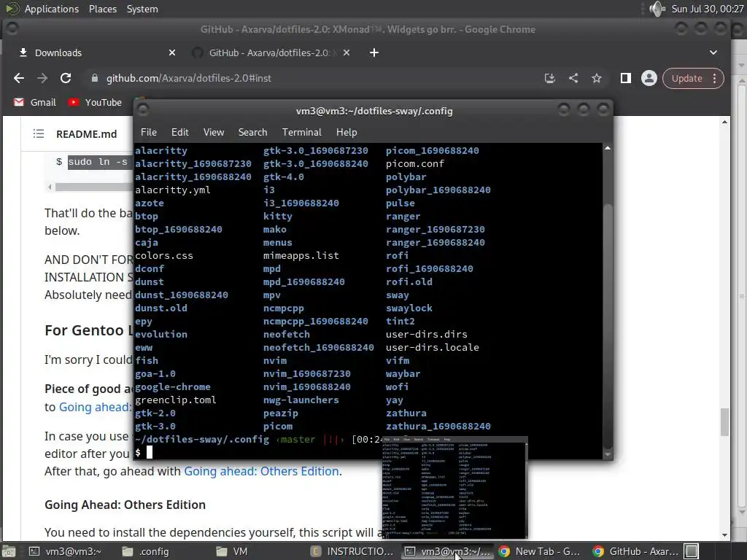Open terminal View menu
747x560 pixels.
(214, 132)
